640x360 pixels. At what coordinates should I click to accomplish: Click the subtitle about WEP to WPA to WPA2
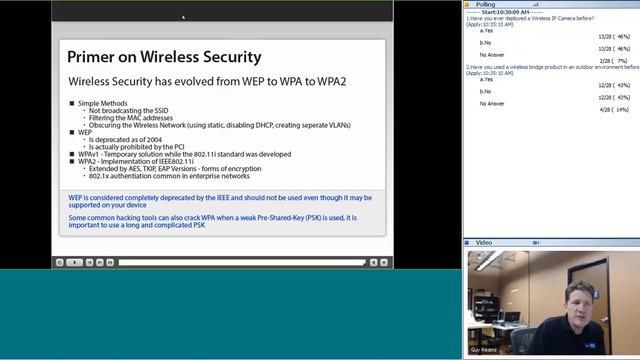(x=207, y=81)
